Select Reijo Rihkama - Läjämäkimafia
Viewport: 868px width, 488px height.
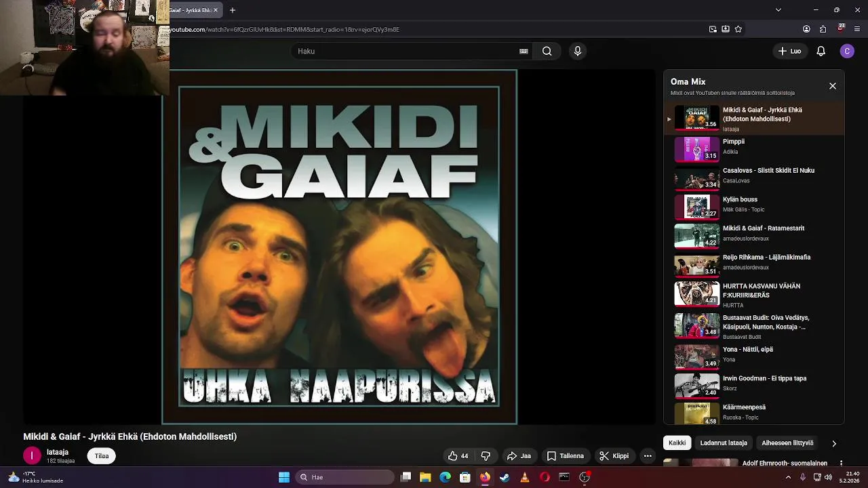pyautogui.click(x=766, y=258)
